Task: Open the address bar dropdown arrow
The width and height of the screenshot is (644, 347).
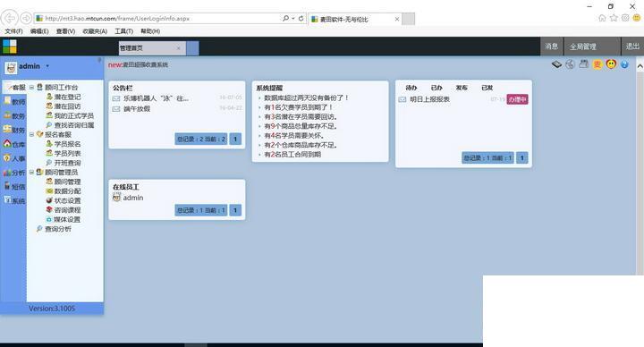Action: 293,19
